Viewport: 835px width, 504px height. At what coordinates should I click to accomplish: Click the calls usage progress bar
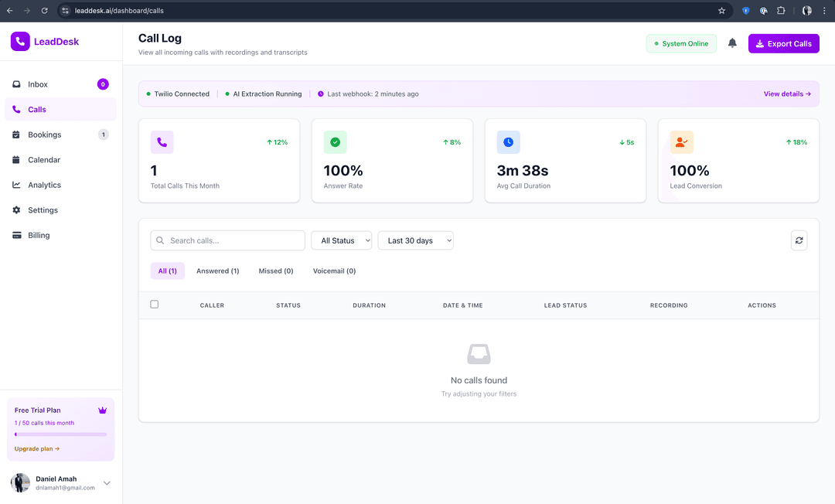(x=60, y=434)
